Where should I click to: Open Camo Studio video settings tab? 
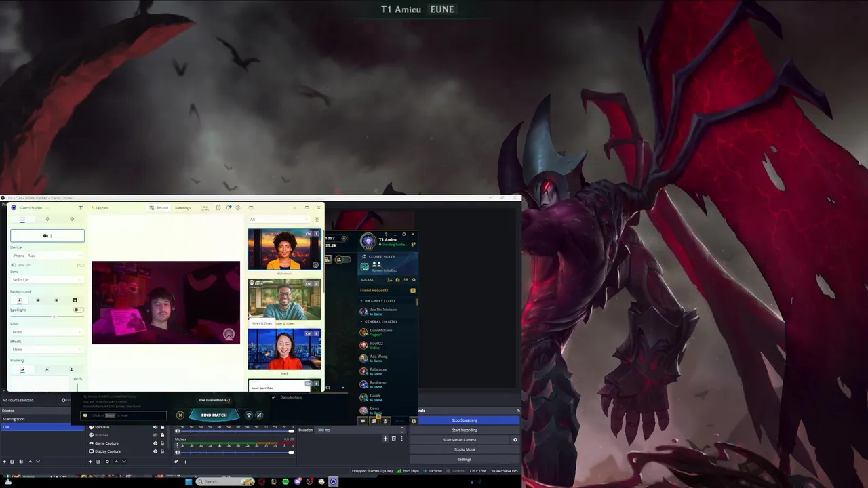pos(22,219)
